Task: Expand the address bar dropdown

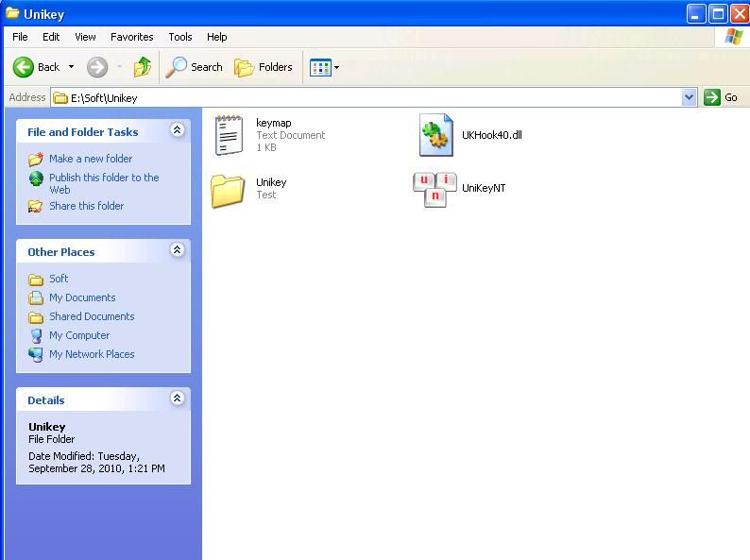Action: (689, 97)
